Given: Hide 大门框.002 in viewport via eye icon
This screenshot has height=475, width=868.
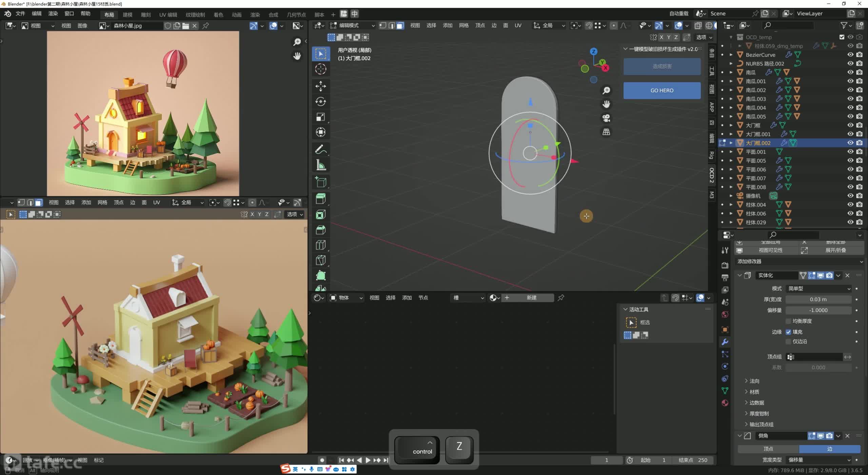Looking at the screenshot, I should (850, 143).
